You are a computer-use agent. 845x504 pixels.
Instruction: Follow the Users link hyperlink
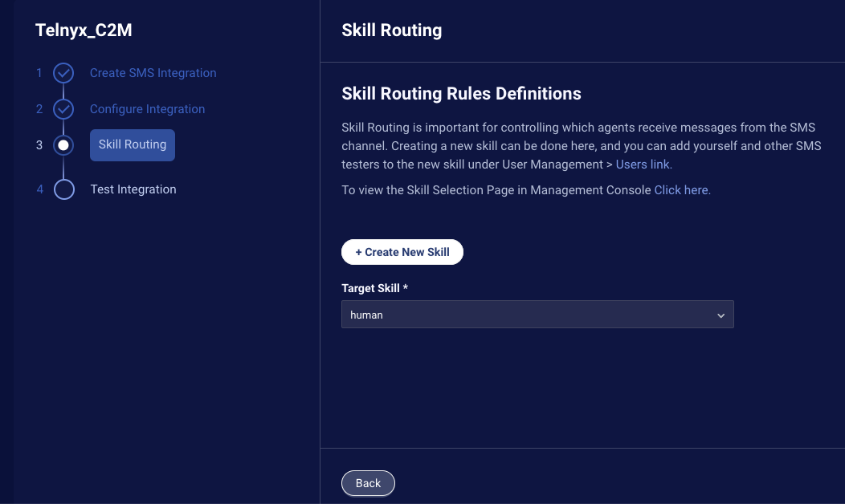[643, 165]
